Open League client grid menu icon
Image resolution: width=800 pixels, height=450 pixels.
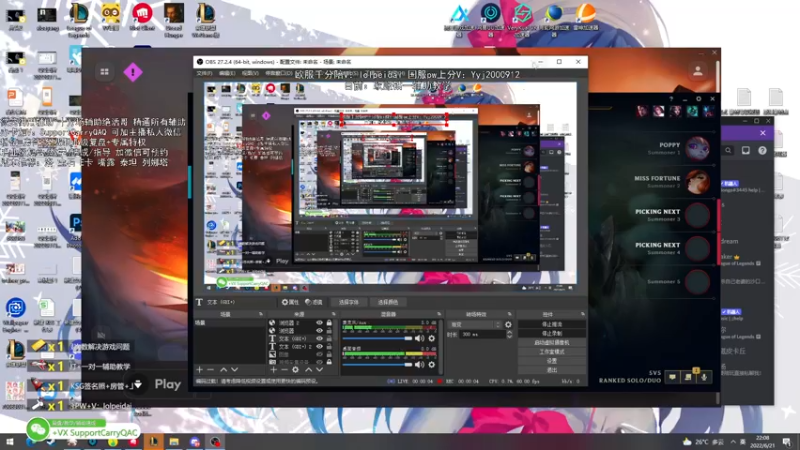[105, 72]
